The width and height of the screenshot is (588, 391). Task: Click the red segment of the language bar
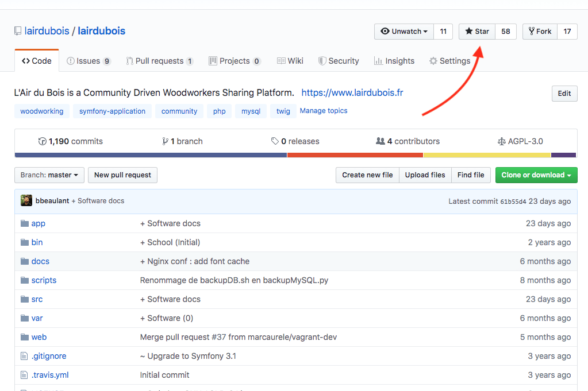pos(355,155)
